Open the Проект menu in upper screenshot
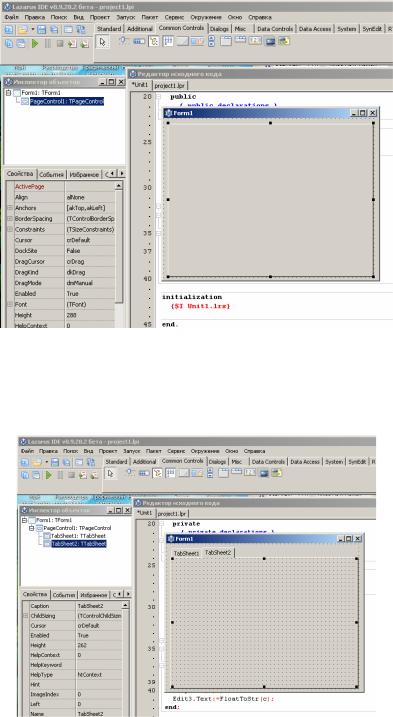The height and width of the screenshot is (717, 393). [100, 17]
